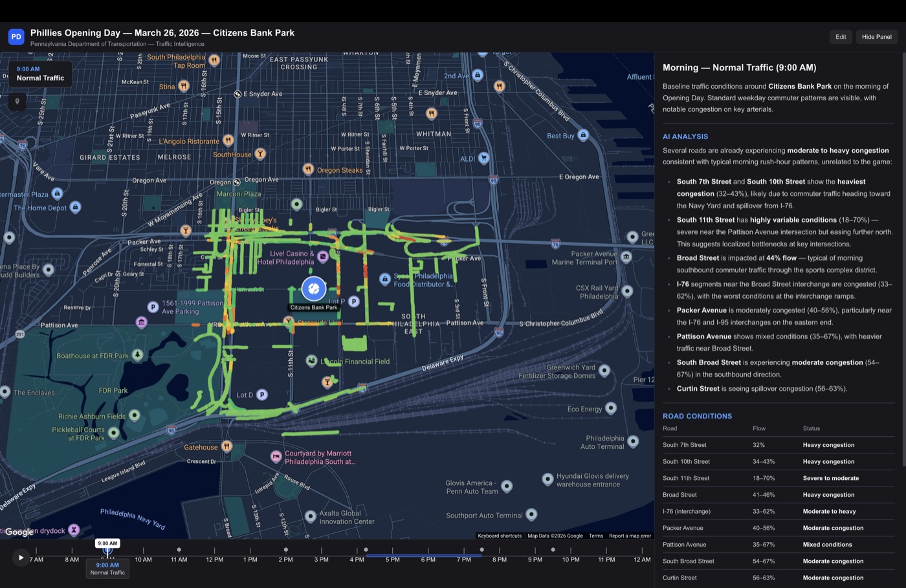Click the Edit button
Viewport: 906px width, 588px height.
click(841, 37)
